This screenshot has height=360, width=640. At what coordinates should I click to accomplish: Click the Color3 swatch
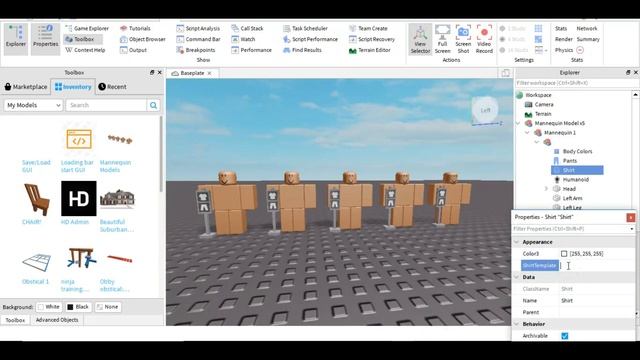point(564,254)
